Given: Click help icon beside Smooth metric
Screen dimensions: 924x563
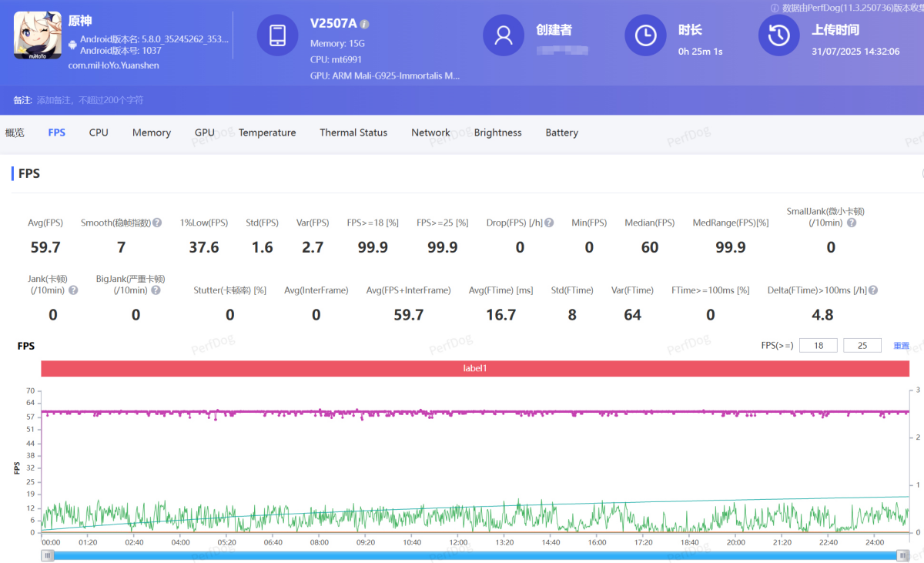Looking at the screenshot, I should coord(157,223).
